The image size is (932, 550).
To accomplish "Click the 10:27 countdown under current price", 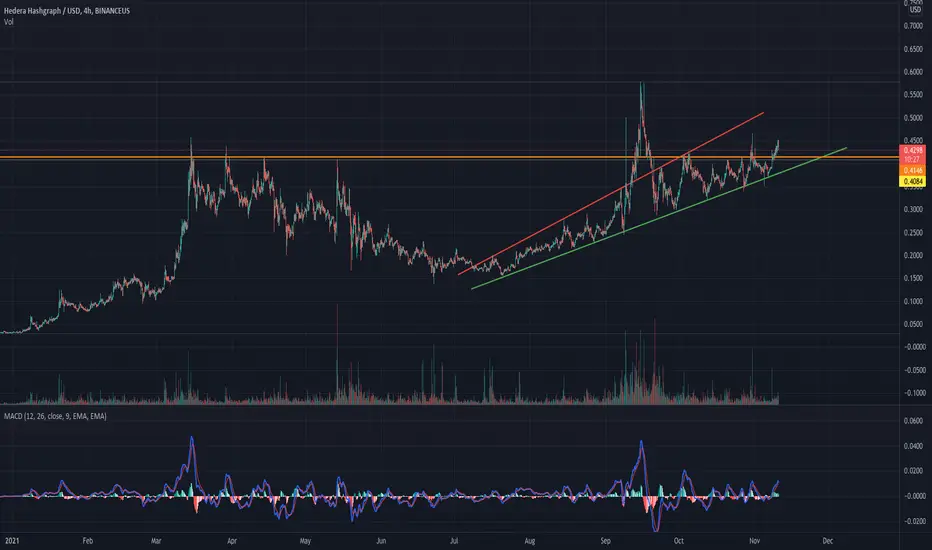I will tap(912, 160).
